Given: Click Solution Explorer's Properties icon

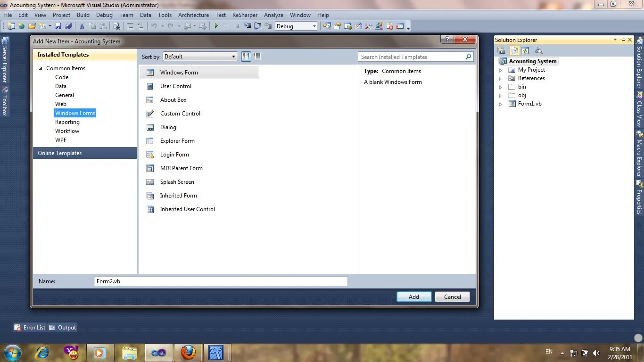Looking at the screenshot, I should pyautogui.click(x=501, y=50).
